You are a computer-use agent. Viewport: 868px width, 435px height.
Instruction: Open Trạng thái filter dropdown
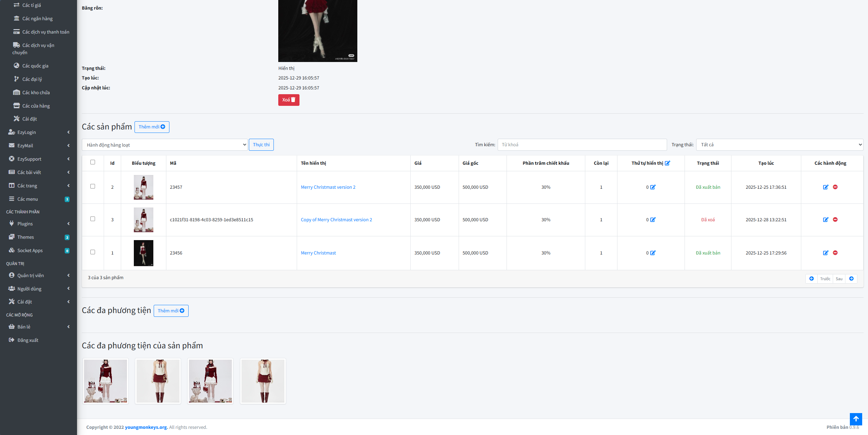[779, 145]
